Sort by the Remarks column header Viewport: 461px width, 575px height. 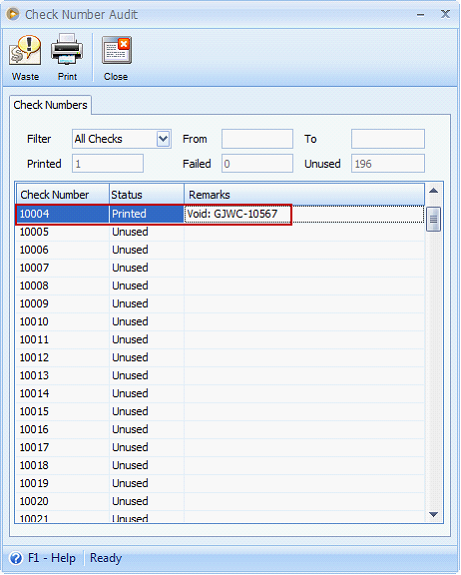click(x=304, y=194)
